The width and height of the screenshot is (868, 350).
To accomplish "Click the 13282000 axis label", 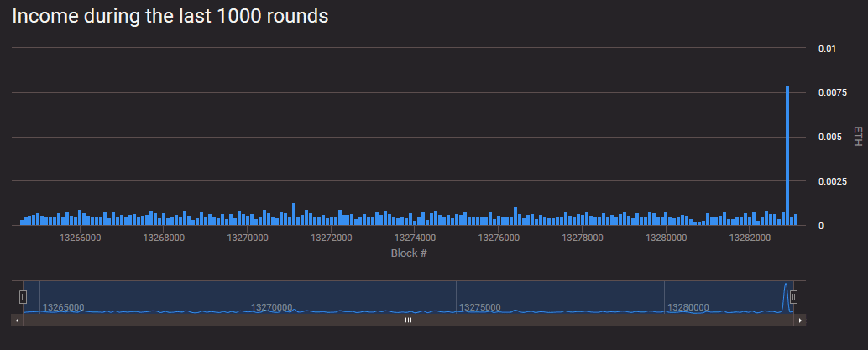I will [x=749, y=238].
